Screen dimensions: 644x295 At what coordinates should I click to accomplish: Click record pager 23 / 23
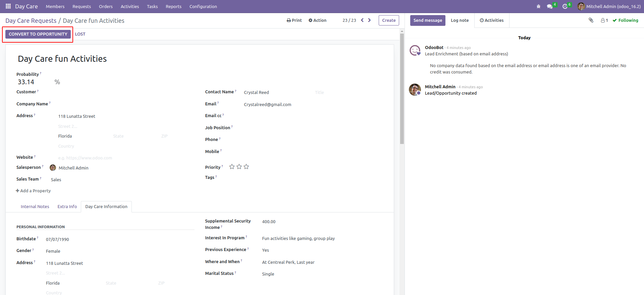pos(349,20)
